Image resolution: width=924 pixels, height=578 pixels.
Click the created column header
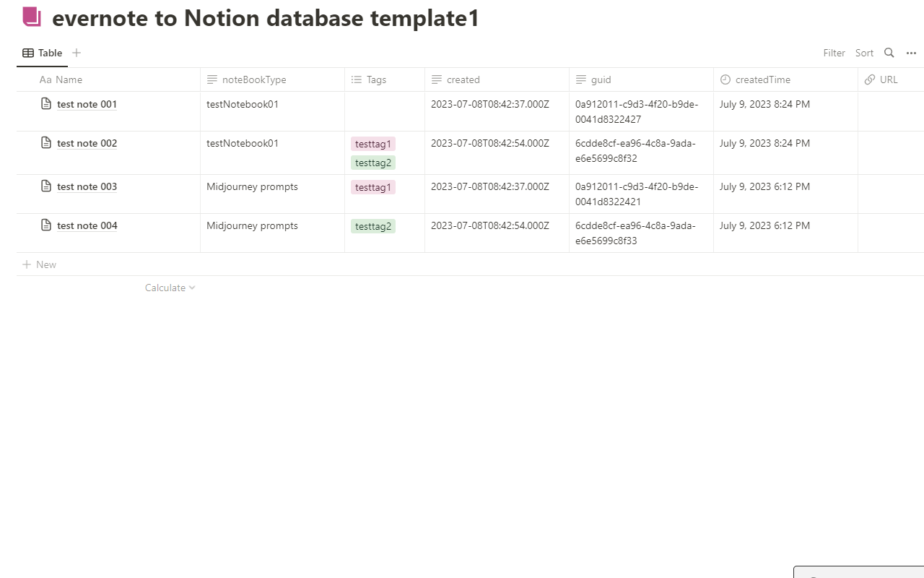click(497, 79)
